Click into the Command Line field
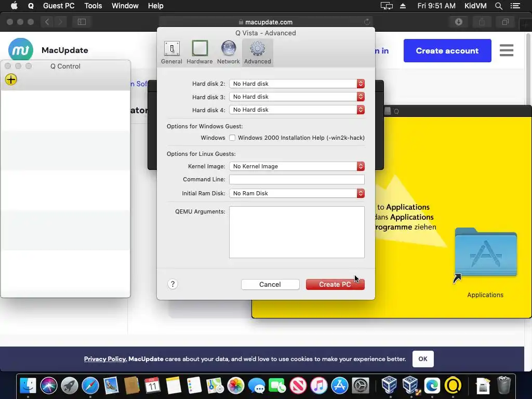Image resolution: width=532 pixels, height=399 pixels. point(297,179)
